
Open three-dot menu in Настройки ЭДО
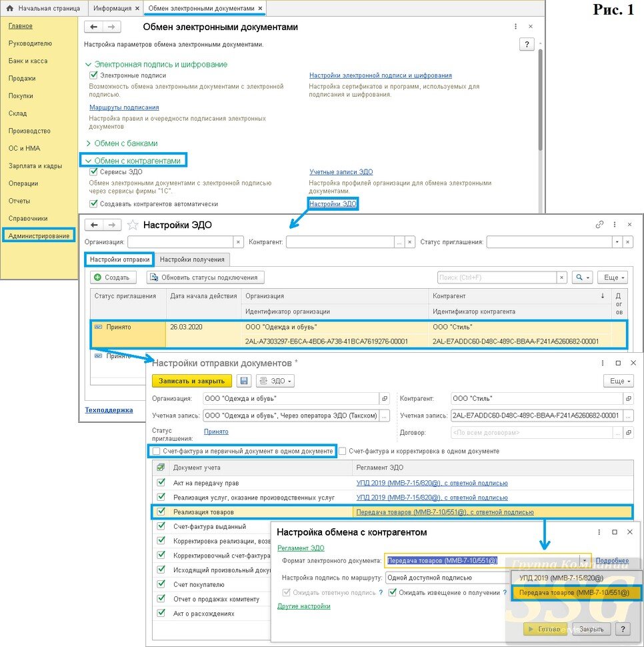(614, 225)
